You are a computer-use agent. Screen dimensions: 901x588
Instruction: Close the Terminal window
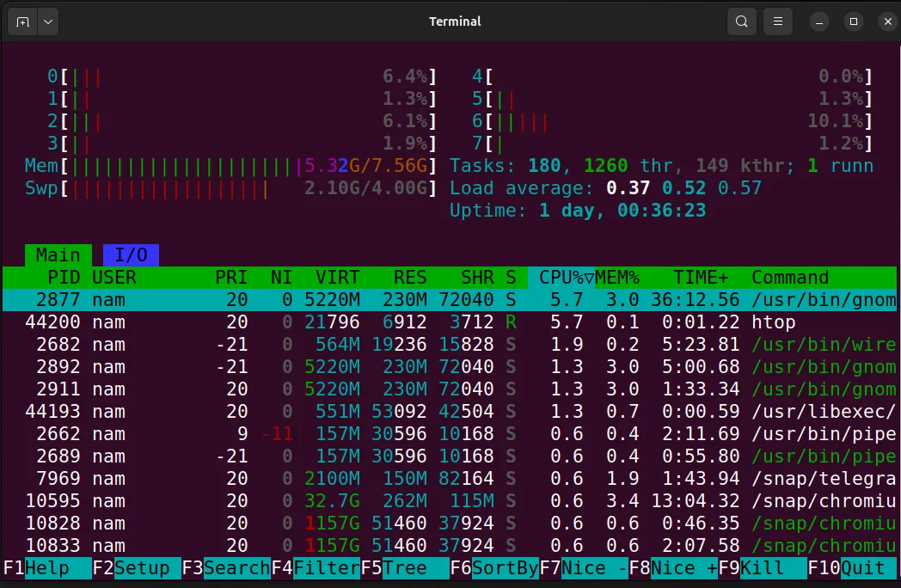(x=888, y=21)
